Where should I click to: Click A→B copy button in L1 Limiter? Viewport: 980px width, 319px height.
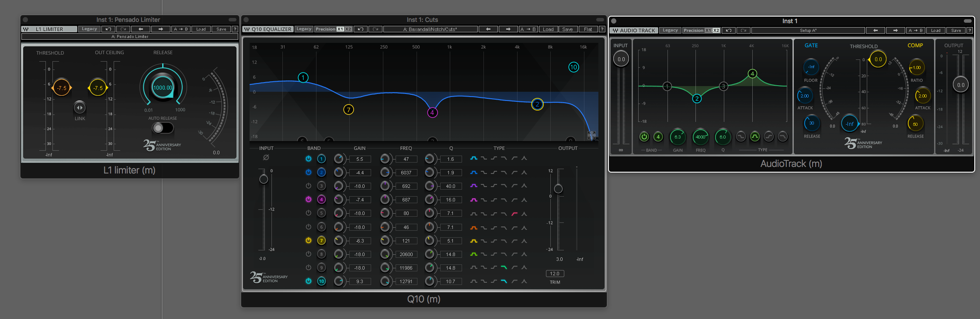pyautogui.click(x=181, y=29)
